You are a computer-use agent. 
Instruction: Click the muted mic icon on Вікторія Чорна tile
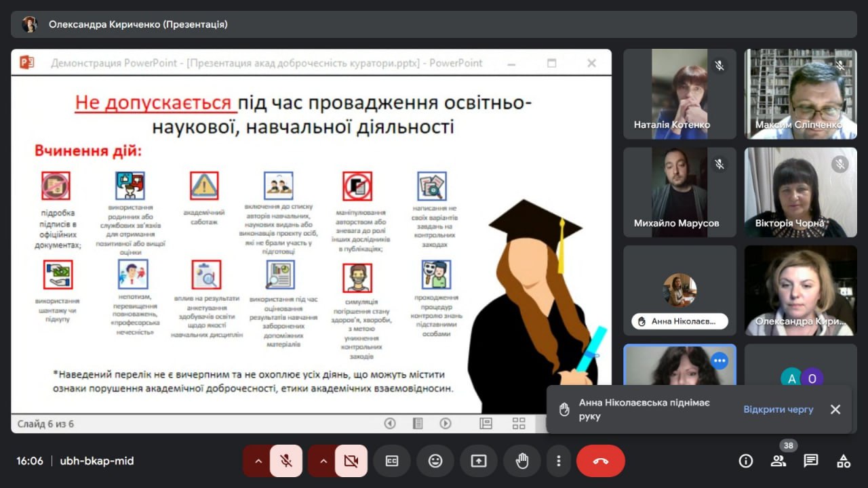click(840, 164)
